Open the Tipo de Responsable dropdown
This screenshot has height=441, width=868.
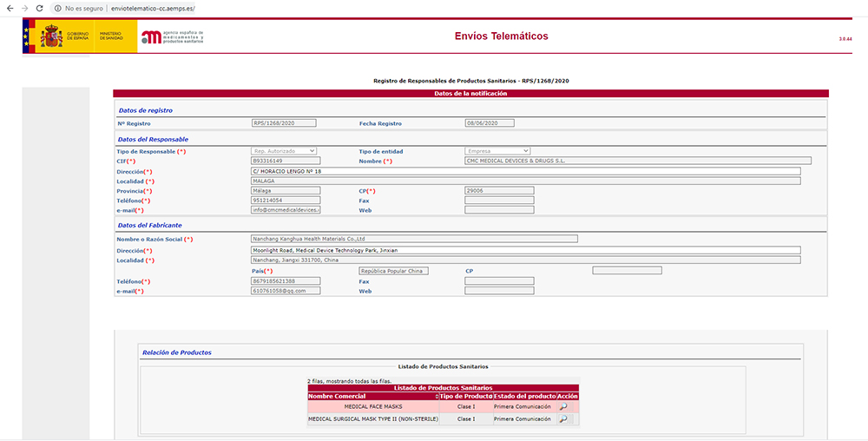click(284, 152)
